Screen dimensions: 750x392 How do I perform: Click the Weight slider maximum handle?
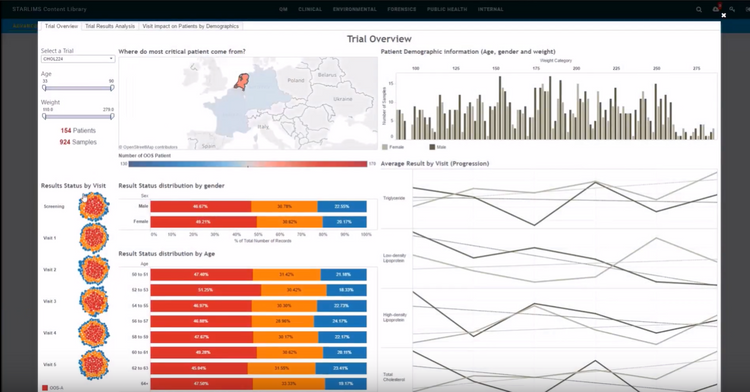click(x=112, y=116)
